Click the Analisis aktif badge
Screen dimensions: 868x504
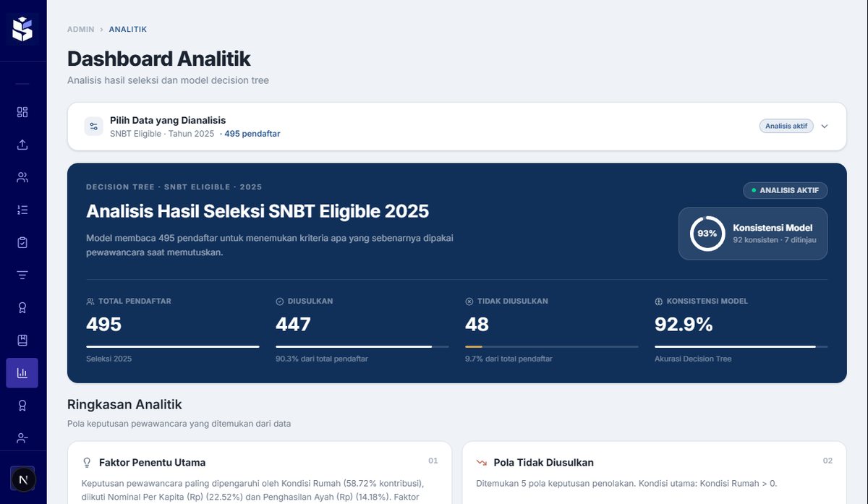786,126
